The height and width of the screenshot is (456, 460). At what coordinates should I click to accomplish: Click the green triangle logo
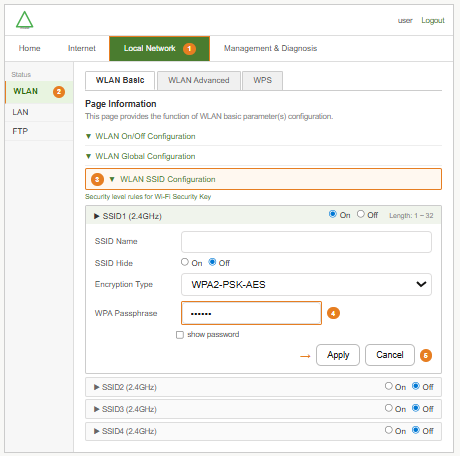(25, 20)
